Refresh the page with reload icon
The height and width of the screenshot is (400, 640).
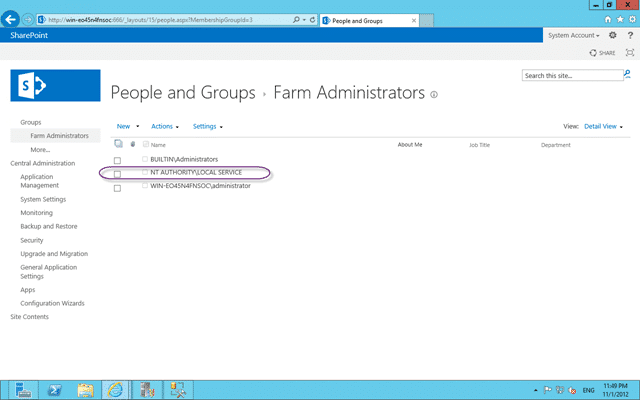click(x=312, y=20)
